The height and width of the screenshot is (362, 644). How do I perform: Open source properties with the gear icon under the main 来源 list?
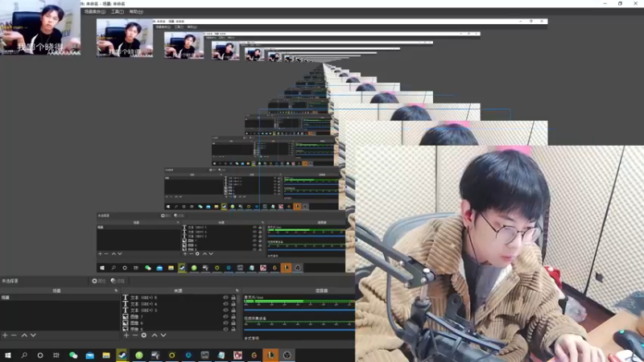144,335
